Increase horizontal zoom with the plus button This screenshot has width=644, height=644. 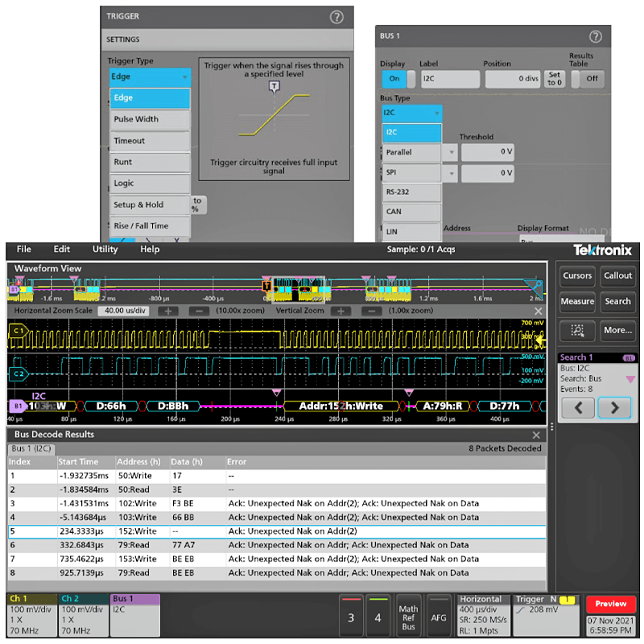pos(168,311)
